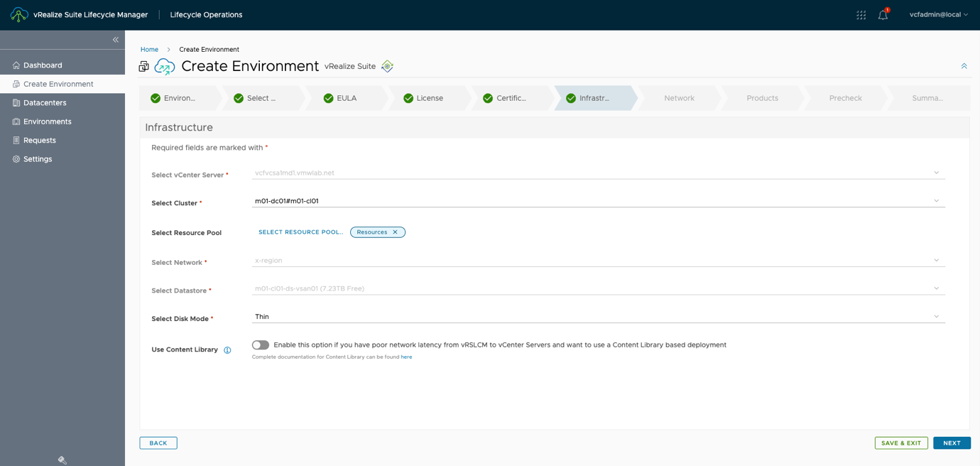The width and height of the screenshot is (980, 466).
Task: Click the Home breadcrumb link
Action: (x=149, y=50)
